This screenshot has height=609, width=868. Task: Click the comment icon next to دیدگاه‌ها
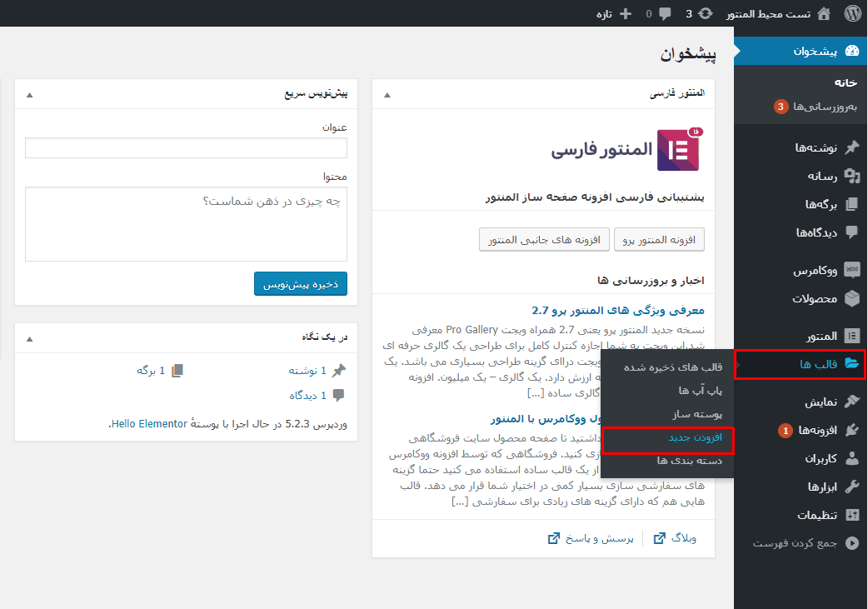(x=852, y=232)
